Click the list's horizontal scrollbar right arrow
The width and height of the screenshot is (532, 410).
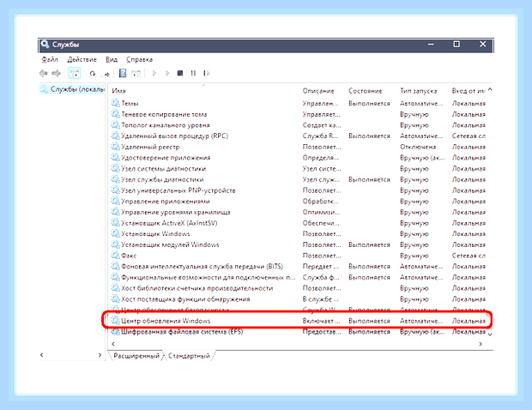point(481,344)
